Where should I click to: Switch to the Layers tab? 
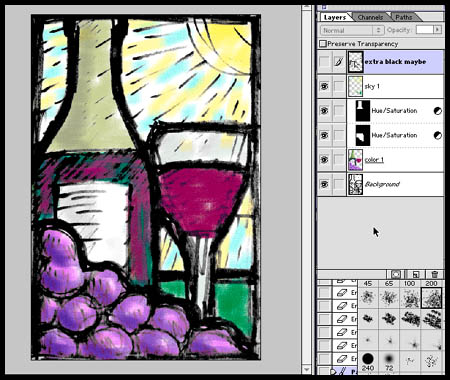click(335, 17)
